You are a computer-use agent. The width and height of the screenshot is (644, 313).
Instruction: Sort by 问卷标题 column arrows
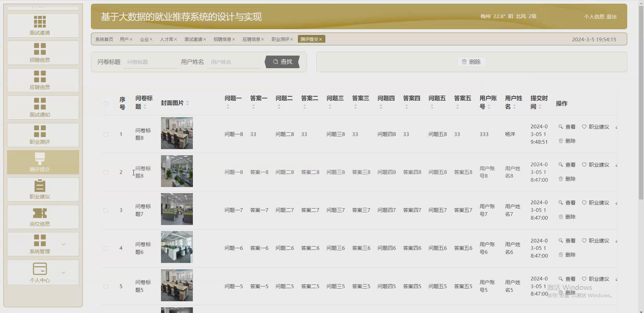[x=145, y=107]
